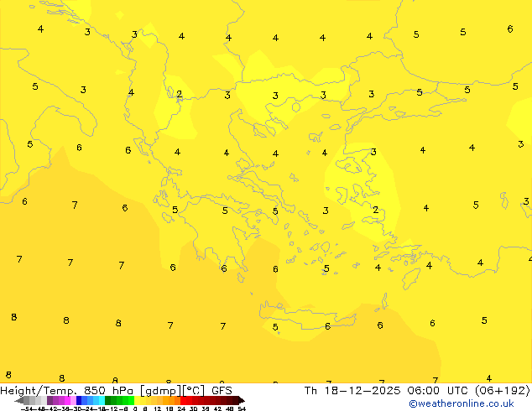
Task: Pick the dark purple legend swatch
Action: click(x=50, y=400)
